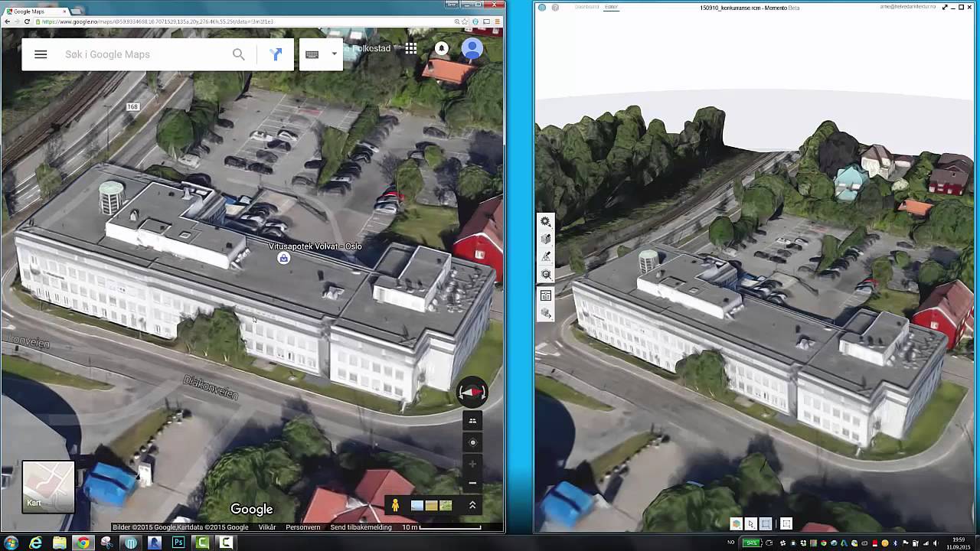Zoom in with the Maps plus button
Screen dimensions: 980x551
coord(472,464)
